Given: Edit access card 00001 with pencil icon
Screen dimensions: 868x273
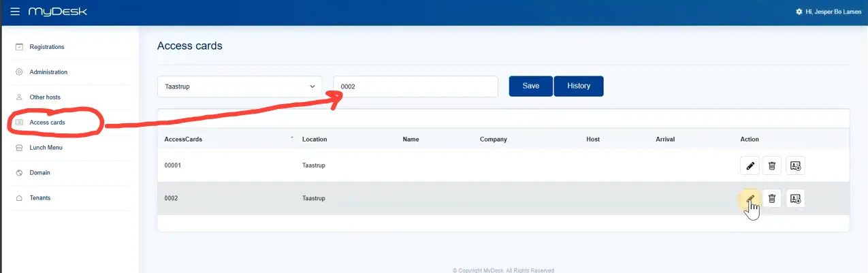Looking at the screenshot, I should [750, 165].
